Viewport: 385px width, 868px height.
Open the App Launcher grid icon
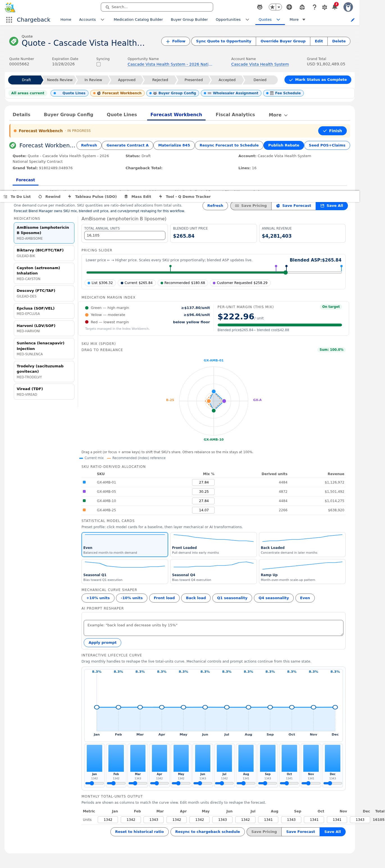pyautogui.click(x=9, y=20)
